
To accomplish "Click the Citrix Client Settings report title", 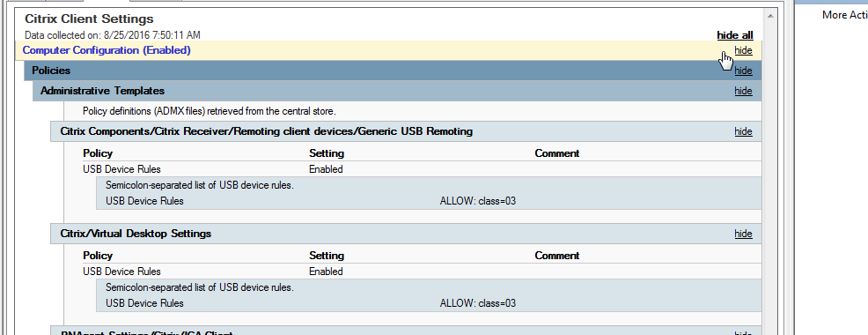I will pyautogui.click(x=89, y=19).
